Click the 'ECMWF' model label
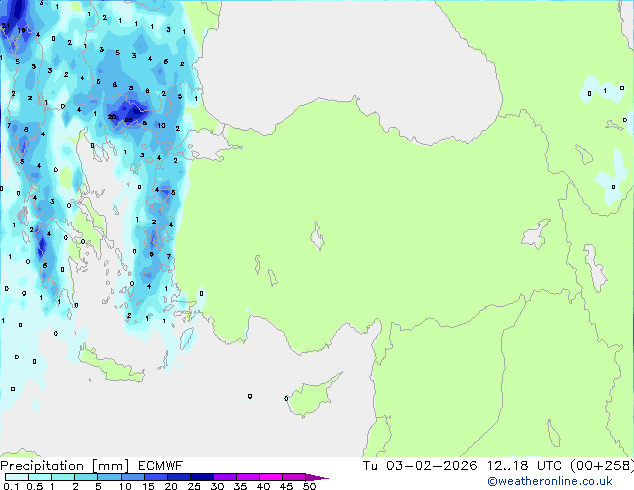 click(x=160, y=466)
